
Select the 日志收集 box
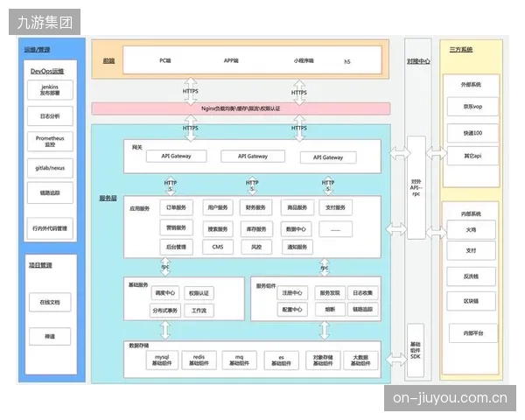click(362, 293)
